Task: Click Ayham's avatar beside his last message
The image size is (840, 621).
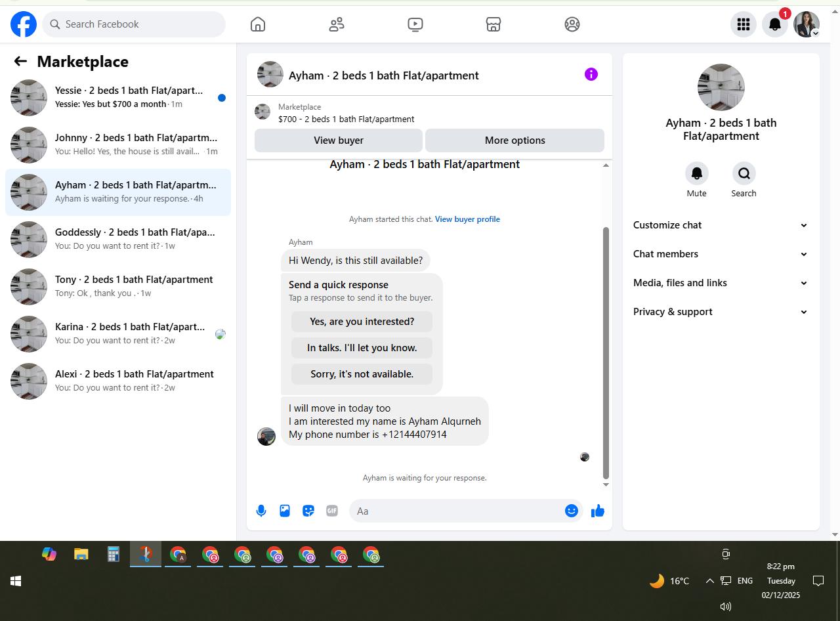Action: pos(266,437)
